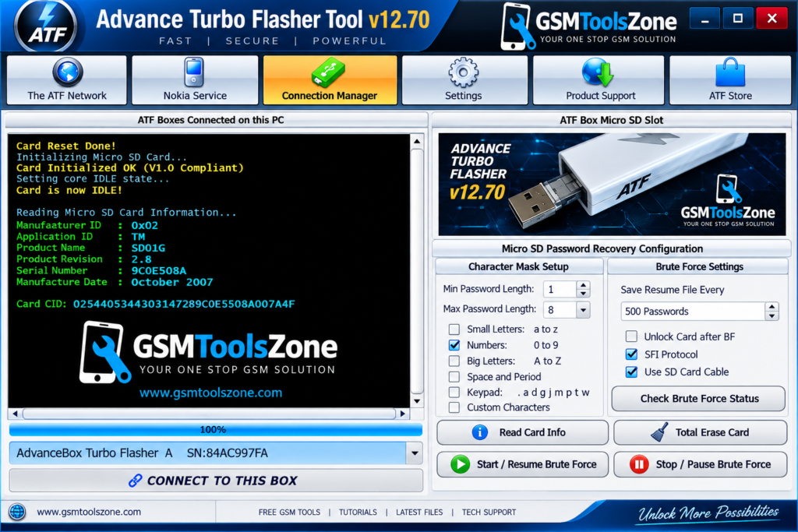This screenshot has height=532, width=798.
Task: Click the chain link icon beside Connect To This Box
Action: click(135, 481)
